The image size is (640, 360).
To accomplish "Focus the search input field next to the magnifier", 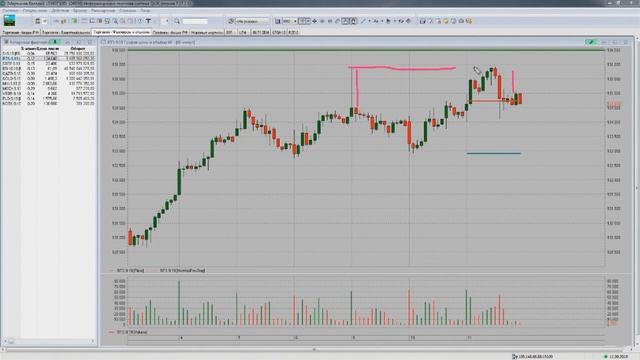I will click(195, 21).
